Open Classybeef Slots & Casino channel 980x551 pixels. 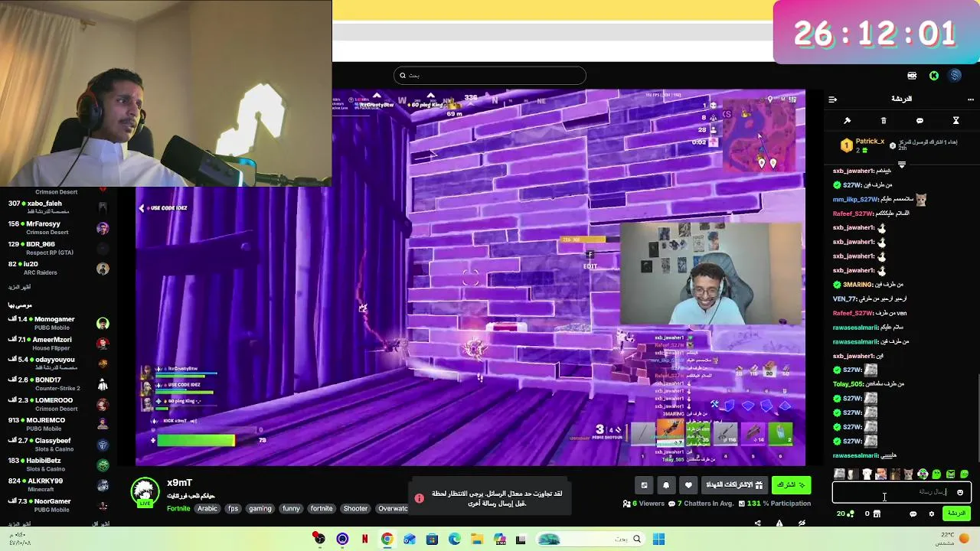58,445
